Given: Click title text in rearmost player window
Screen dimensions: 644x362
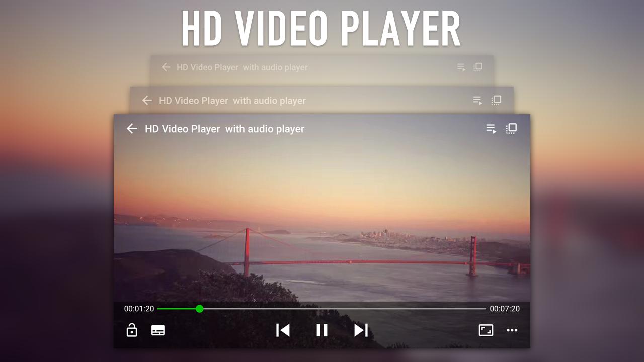Looking at the screenshot, I should tap(242, 67).
